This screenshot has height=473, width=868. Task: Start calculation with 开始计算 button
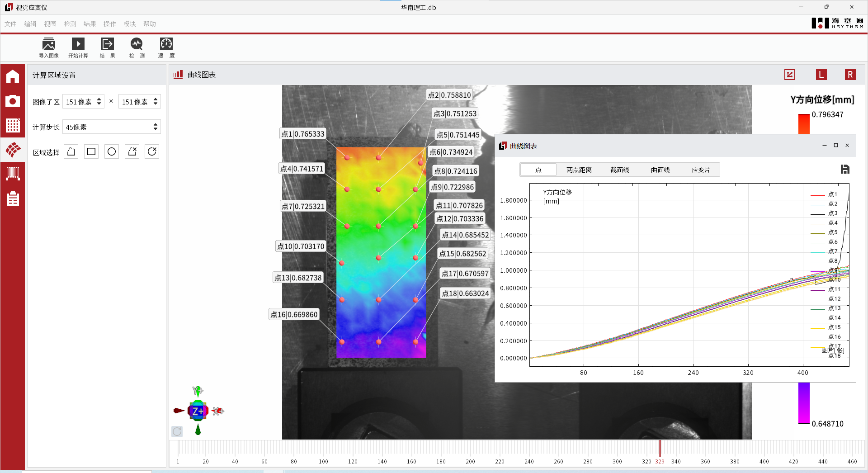[x=78, y=44]
